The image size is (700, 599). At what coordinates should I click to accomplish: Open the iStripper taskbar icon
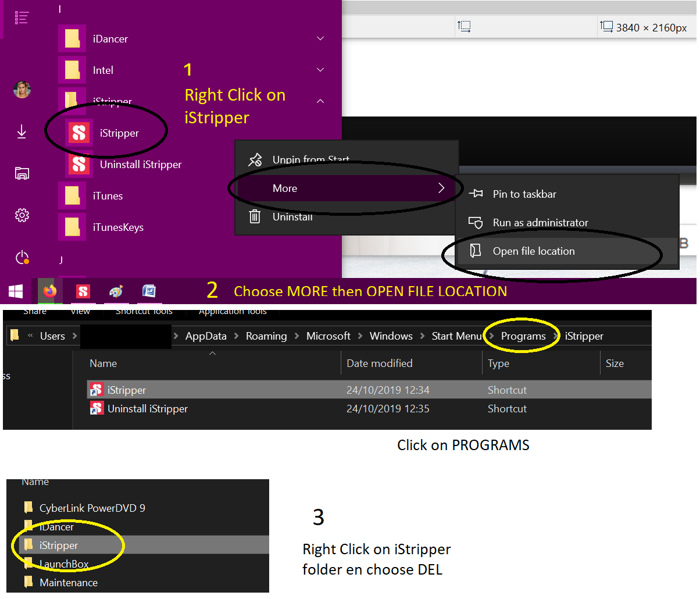[83, 291]
